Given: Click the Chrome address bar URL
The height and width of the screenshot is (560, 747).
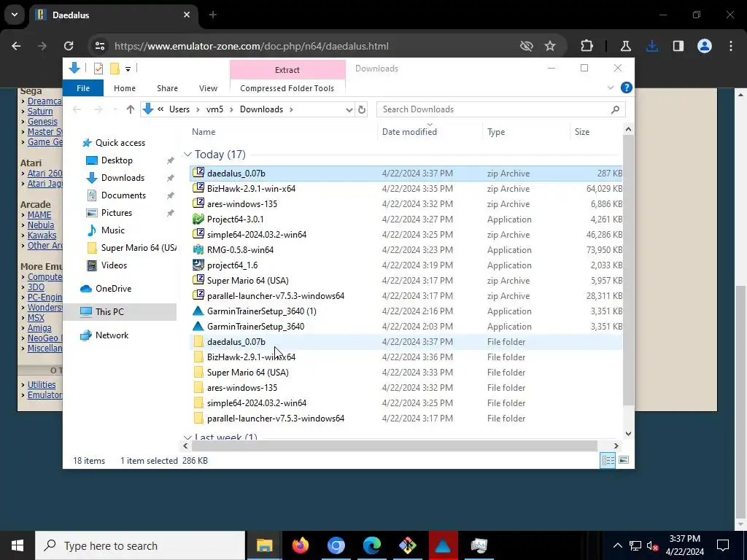Looking at the screenshot, I should pyautogui.click(x=252, y=46).
